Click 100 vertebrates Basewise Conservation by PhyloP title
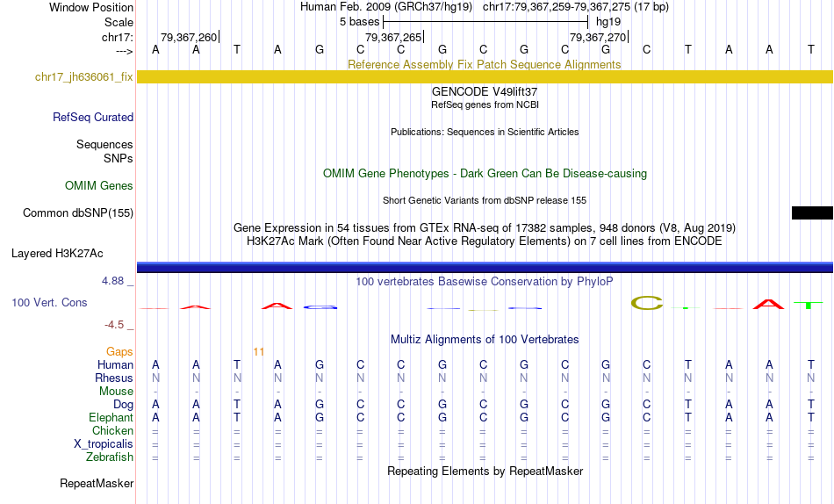834x504 pixels. 485,282
